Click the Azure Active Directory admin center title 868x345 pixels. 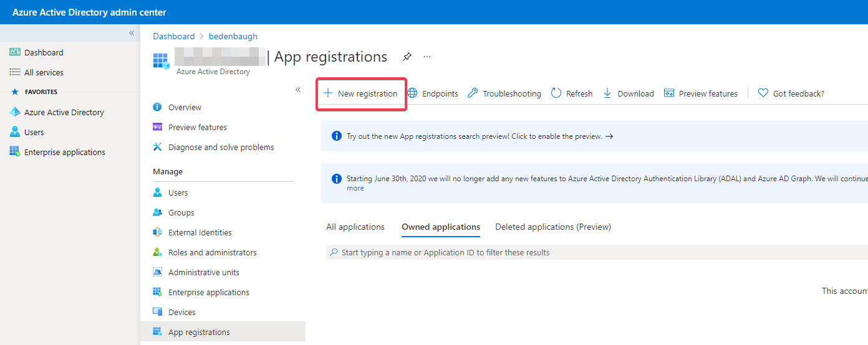[x=89, y=12]
